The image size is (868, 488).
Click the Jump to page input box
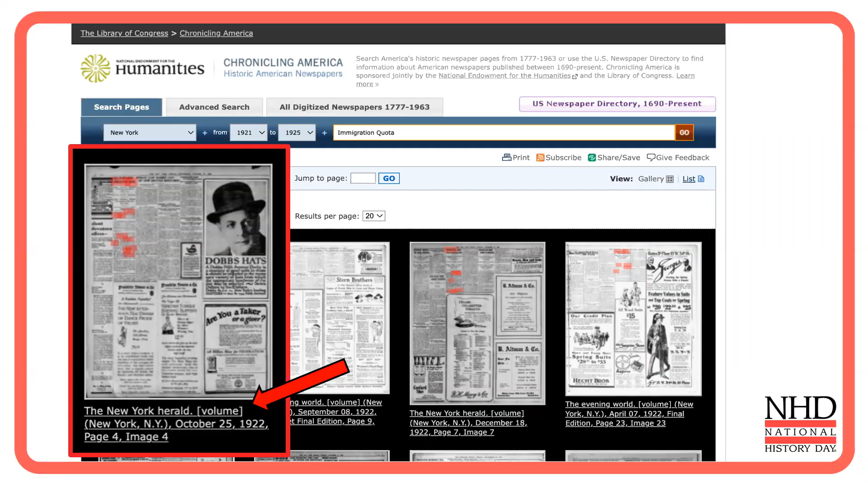[x=363, y=178]
